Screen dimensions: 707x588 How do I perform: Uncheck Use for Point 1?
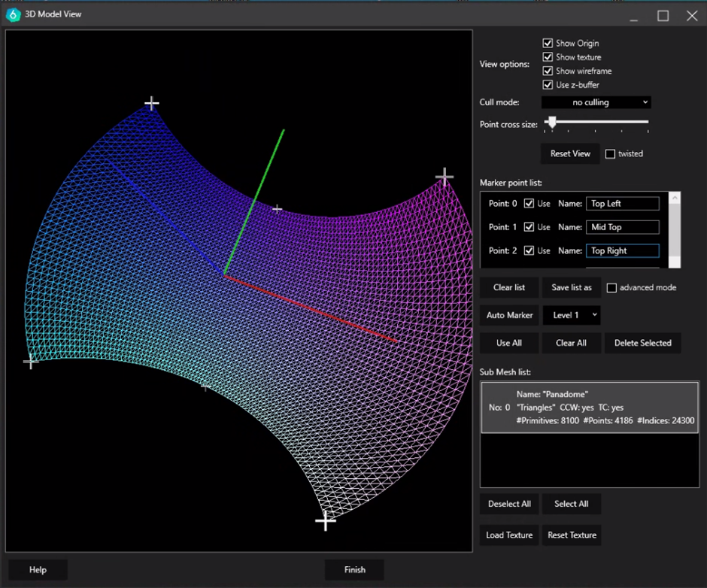pyautogui.click(x=529, y=227)
